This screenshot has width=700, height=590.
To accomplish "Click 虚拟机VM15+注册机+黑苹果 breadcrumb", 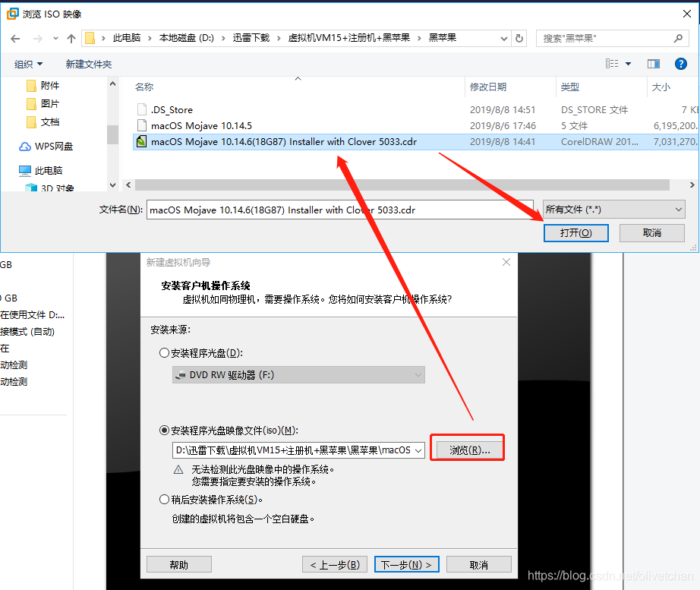I will tap(348, 38).
